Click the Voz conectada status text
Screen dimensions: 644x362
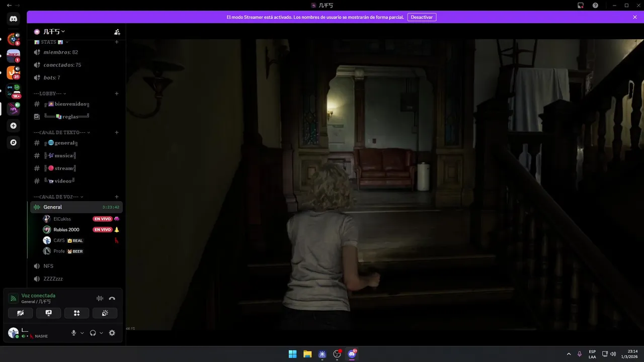click(38, 296)
